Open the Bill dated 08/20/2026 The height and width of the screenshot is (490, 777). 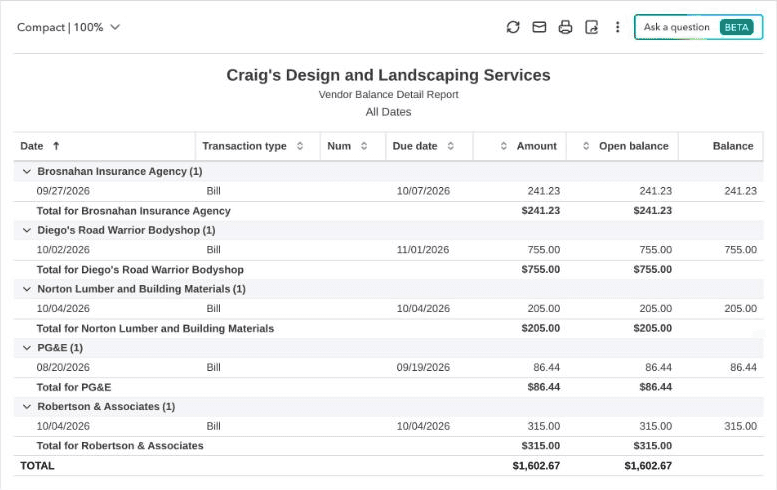pyautogui.click(x=214, y=368)
